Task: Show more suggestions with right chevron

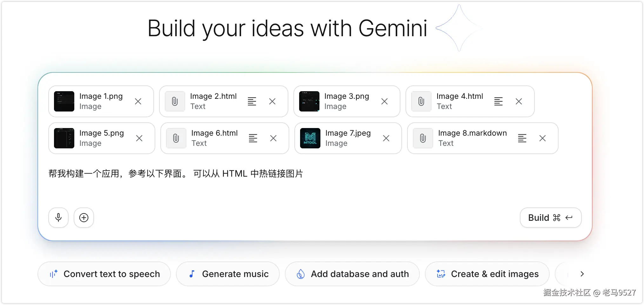Action: pyautogui.click(x=582, y=274)
